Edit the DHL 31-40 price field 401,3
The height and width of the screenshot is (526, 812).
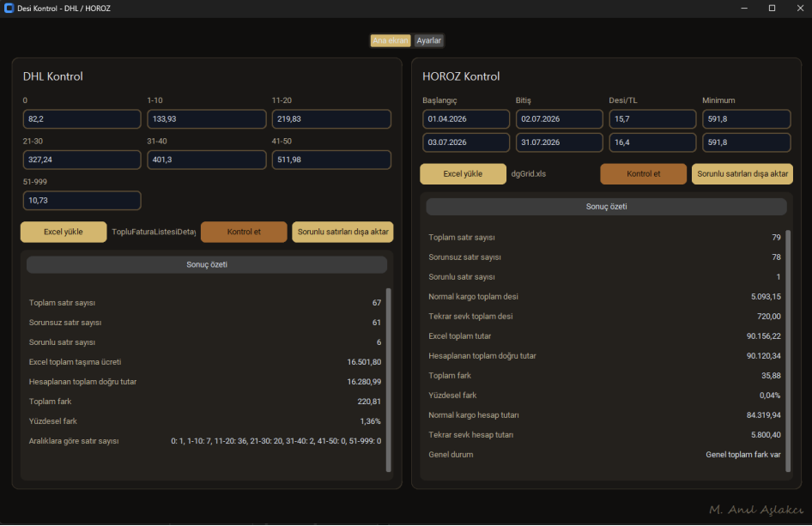pos(207,160)
